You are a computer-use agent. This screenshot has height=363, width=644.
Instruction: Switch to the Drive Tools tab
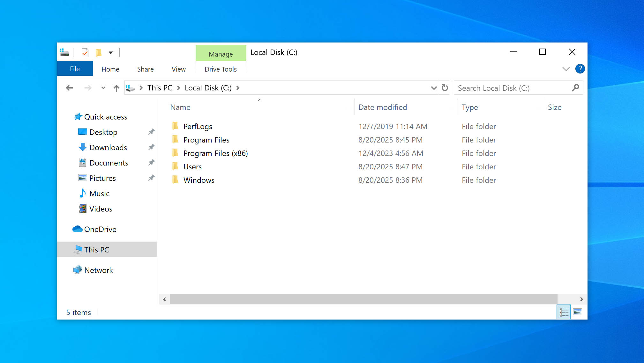click(221, 69)
